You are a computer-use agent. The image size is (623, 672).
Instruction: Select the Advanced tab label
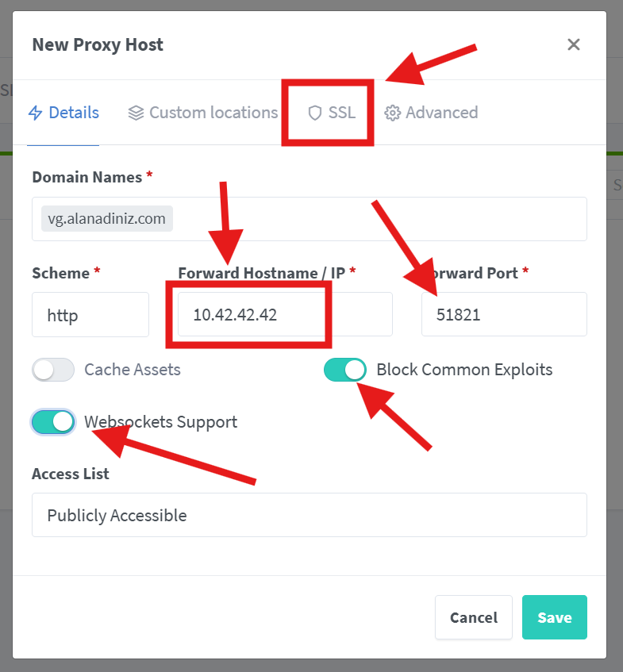(441, 113)
